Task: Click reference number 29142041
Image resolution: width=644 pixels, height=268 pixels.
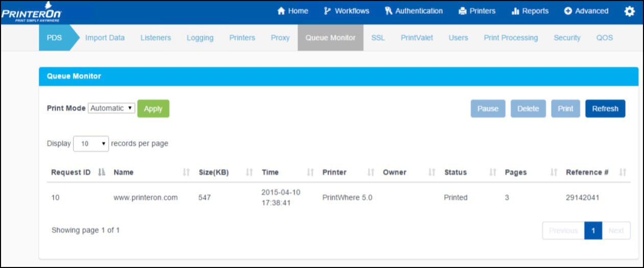Action: point(583,198)
